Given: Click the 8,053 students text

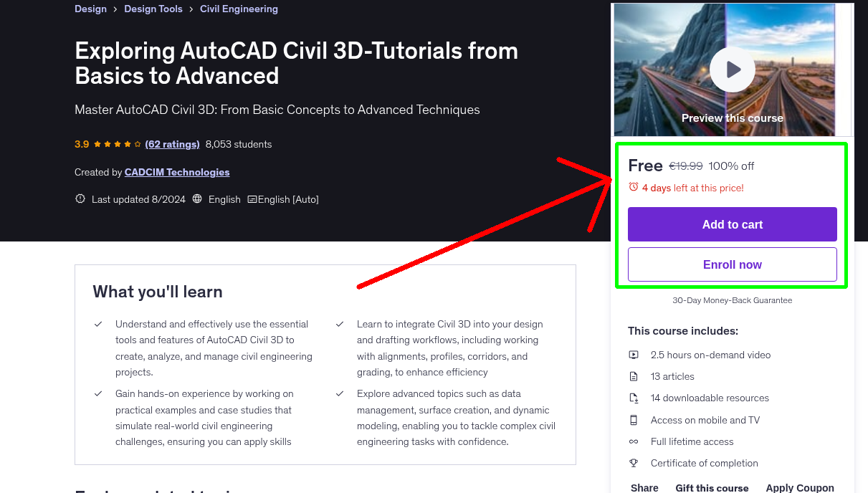Looking at the screenshot, I should coord(239,144).
